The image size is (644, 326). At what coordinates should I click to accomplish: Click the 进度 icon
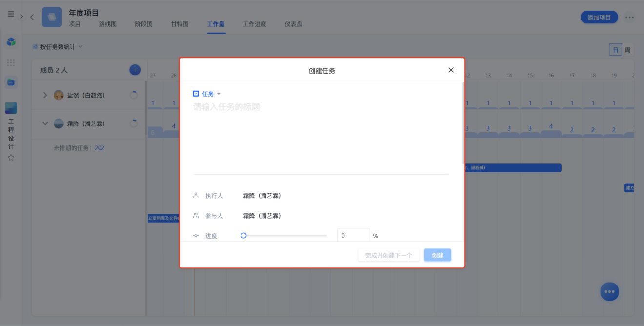click(x=196, y=236)
